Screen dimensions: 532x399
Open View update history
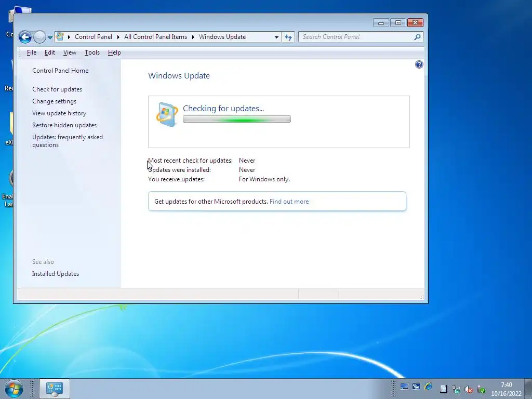coord(59,113)
